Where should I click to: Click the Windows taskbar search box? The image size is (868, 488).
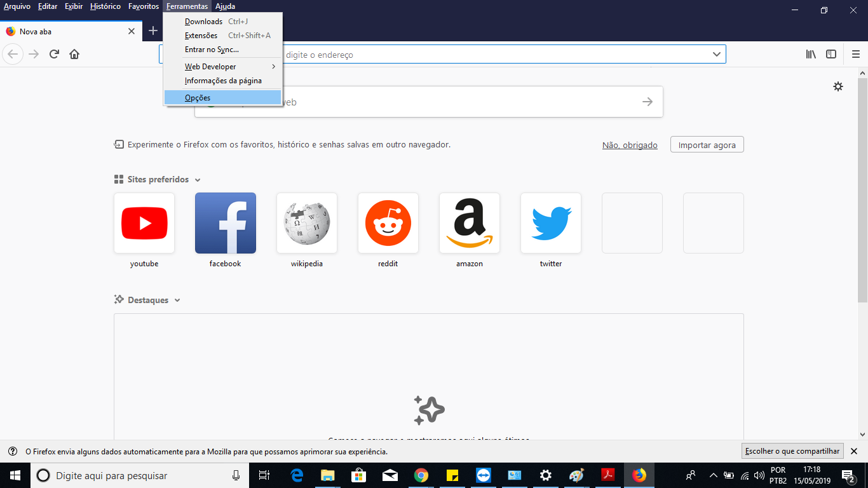click(139, 475)
